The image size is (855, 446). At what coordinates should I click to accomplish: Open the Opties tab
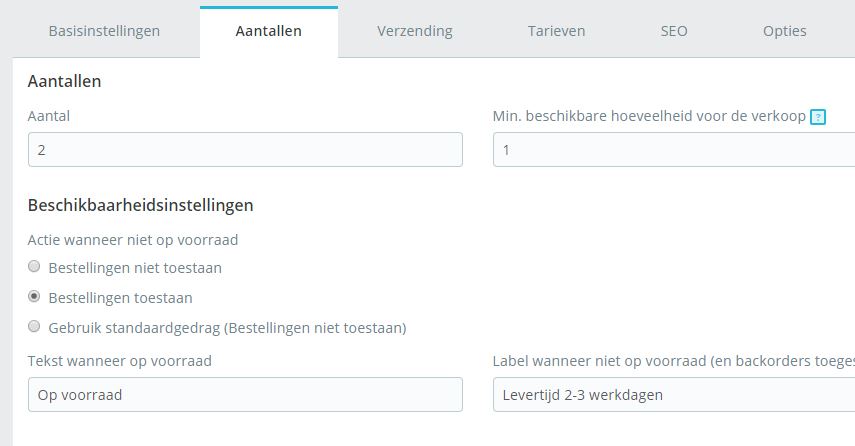(x=784, y=31)
